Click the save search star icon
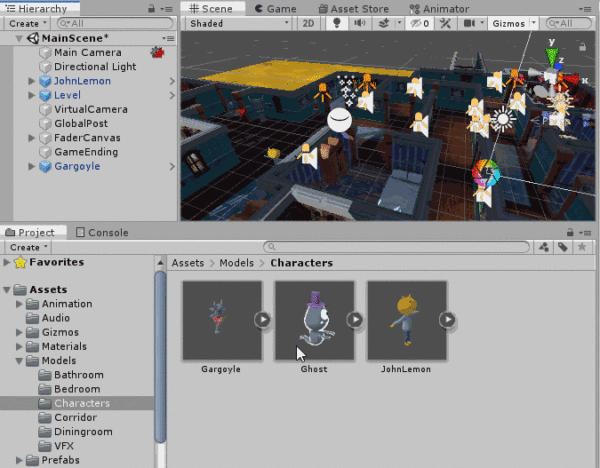The image size is (600, 468). [582, 247]
